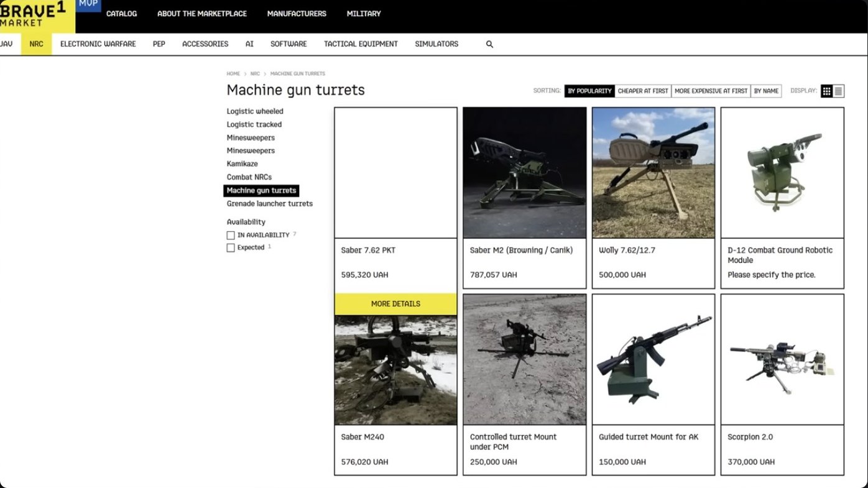Open D-12 Combat Ground Robotic Module image
Screen dimensions: 868x488
pos(782,173)
